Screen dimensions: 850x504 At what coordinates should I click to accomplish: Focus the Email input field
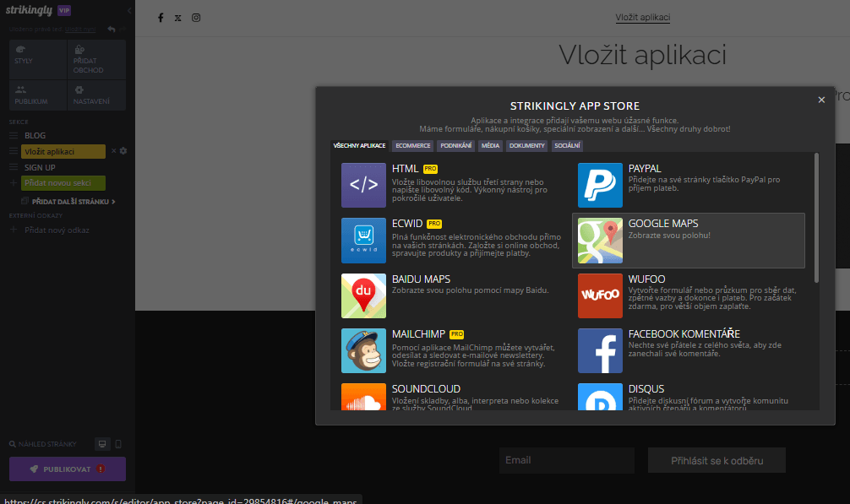[566, 460]
